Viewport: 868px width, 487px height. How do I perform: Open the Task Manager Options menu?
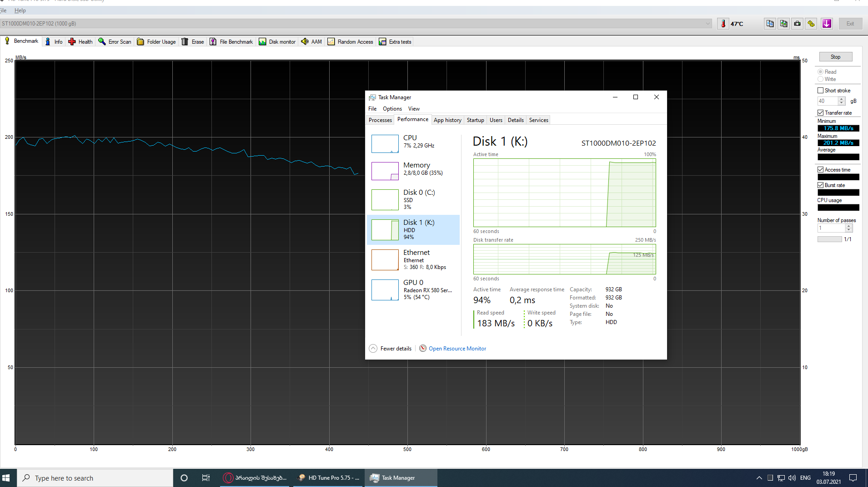point(392,109)
